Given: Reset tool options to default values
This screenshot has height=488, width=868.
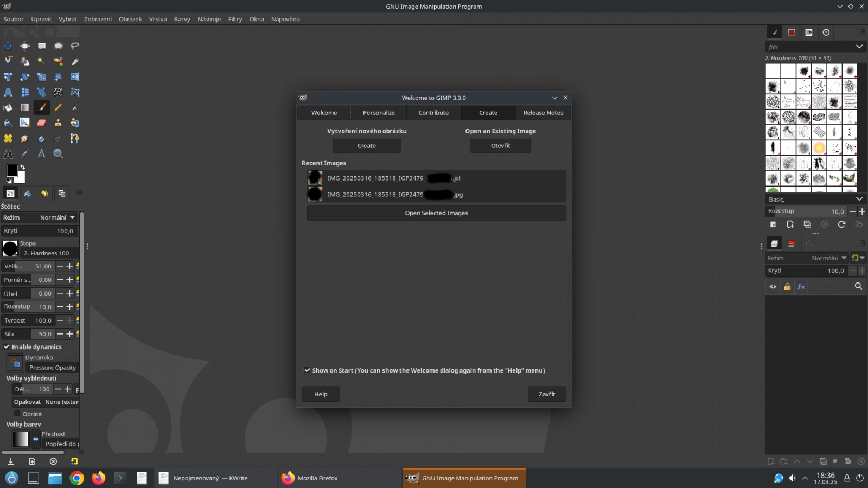Looking at the screenshot, I should tap(74, 461).
